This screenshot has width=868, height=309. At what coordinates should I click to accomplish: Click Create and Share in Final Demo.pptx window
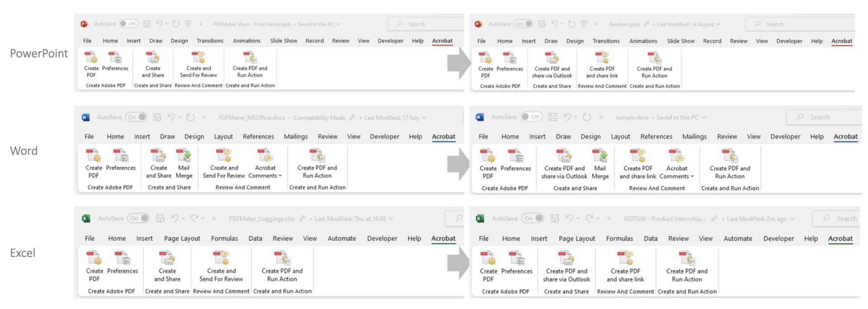[153, 64]
